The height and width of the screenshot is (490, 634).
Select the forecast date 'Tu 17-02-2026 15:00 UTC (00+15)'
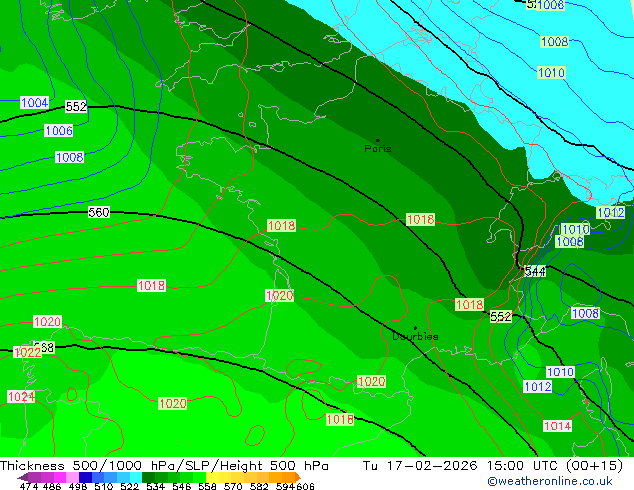click(493, 466)
